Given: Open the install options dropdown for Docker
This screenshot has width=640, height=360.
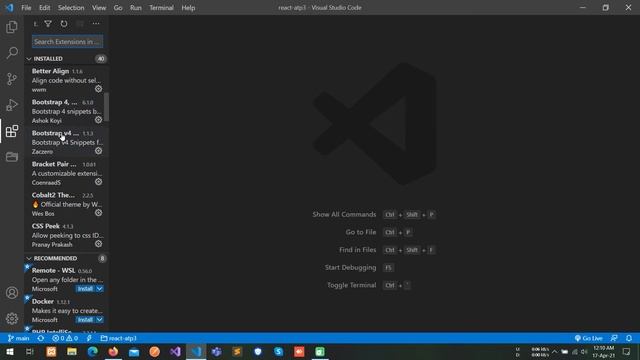Looking at the screenshot, I should coord(99,320).
